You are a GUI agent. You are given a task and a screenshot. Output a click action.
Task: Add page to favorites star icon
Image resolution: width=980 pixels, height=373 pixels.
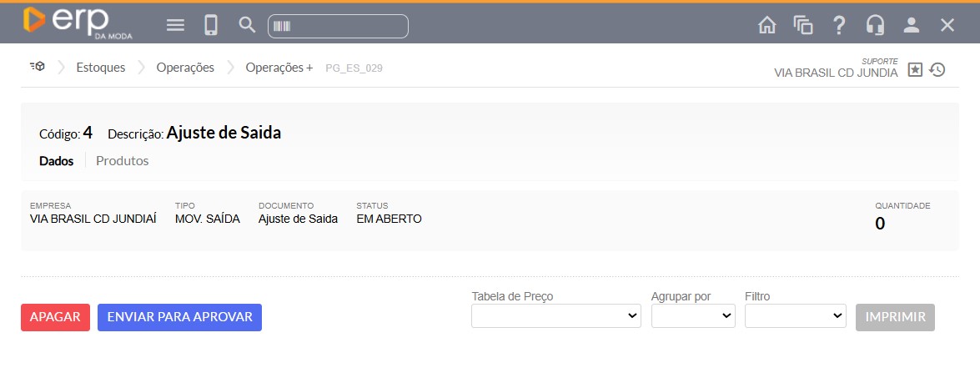tap(915, 70)
